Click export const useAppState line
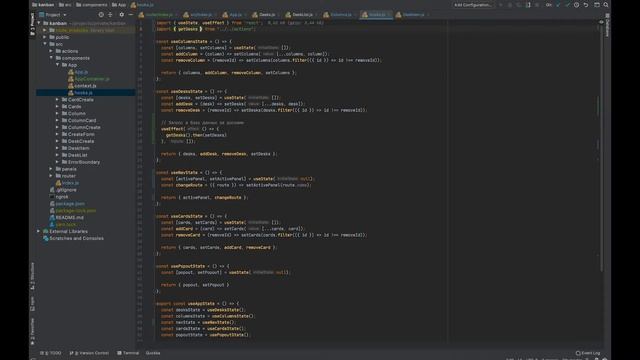This screenshot has width=640, height=360. tap(198, 304)
